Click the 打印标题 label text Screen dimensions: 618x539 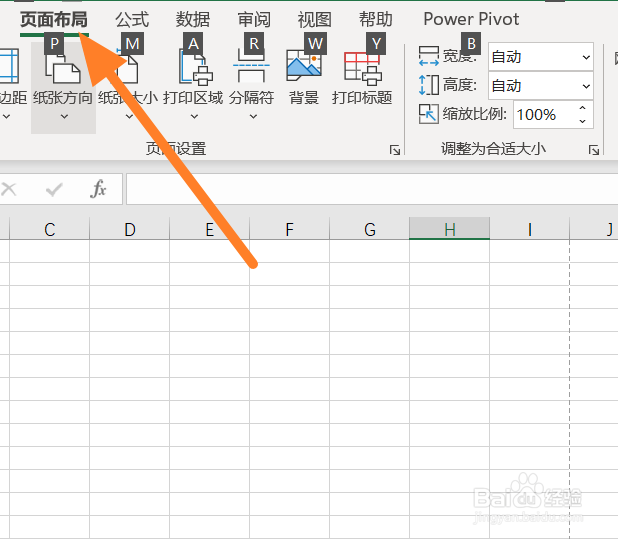pyautogui.click(x=362, y=98)
